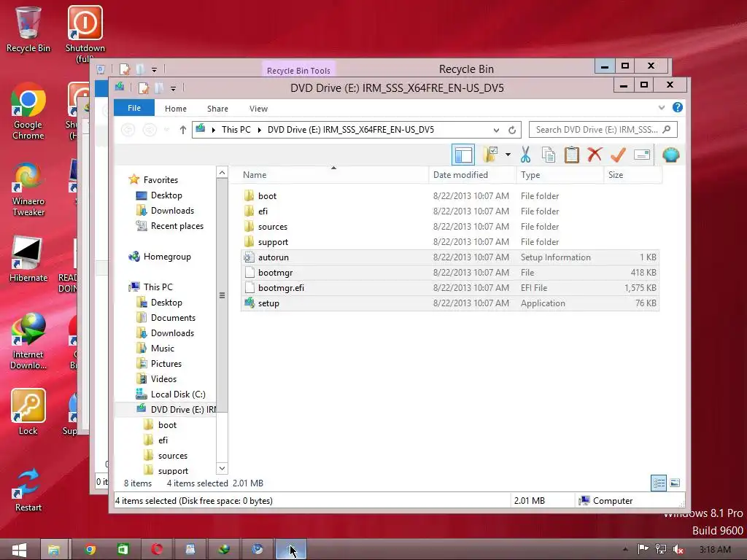Open the Help question mark icon

click(x=678, y=108)
